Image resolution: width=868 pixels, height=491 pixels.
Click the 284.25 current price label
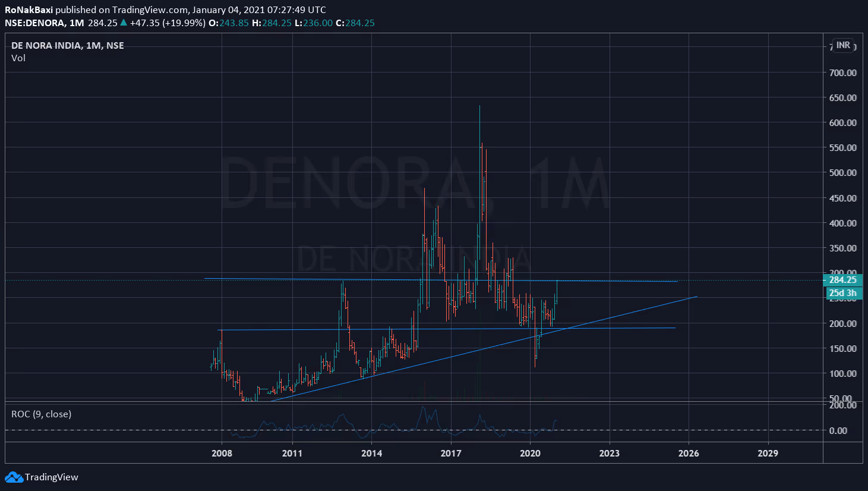842,280
